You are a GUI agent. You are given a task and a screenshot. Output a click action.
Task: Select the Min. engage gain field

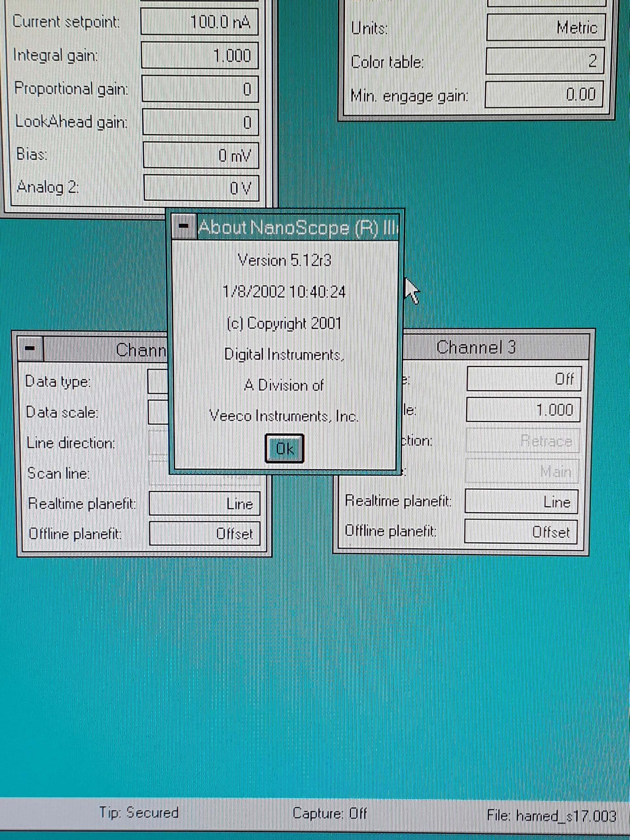click(544, 94)
